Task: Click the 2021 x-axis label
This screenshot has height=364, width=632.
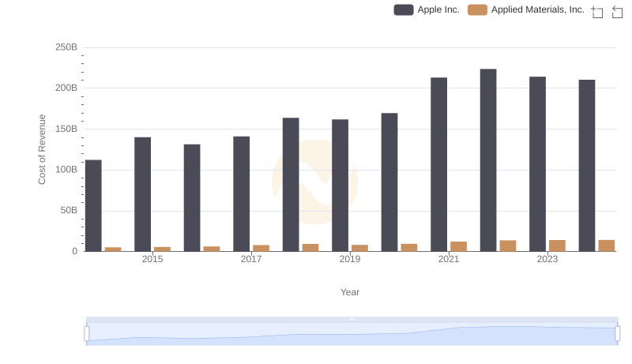Action: click(x=449, y=259)
